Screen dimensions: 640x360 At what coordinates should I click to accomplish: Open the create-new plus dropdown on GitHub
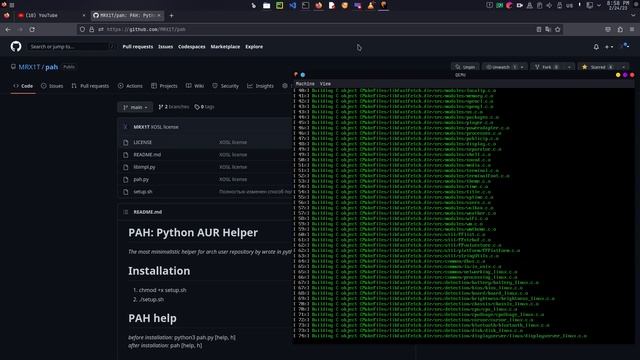609,47
